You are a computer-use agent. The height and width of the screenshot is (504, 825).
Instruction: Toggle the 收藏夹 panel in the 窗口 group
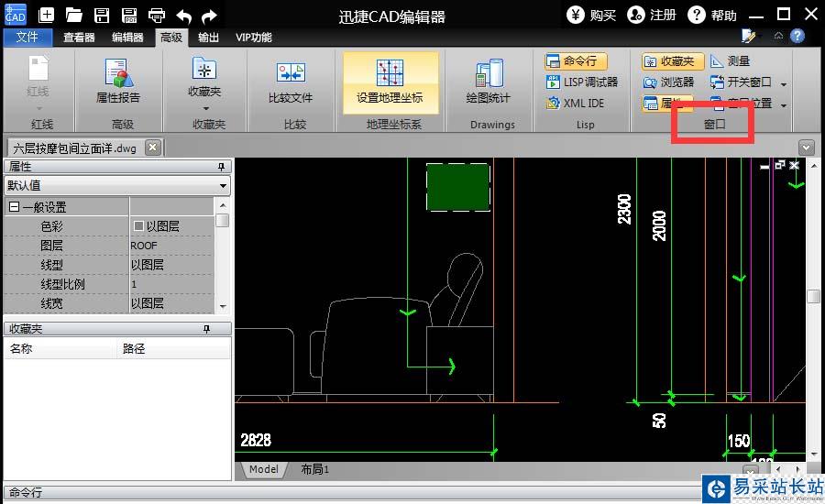click(673, 61)
